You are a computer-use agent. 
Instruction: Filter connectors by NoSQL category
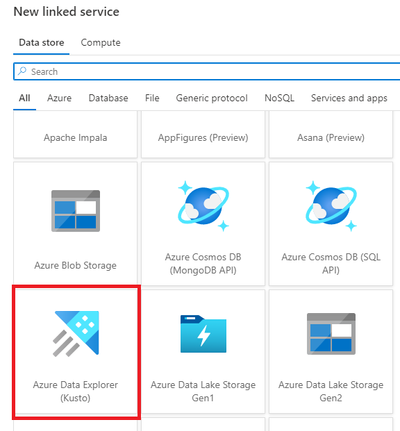pyautogui.click(x=279, y=98)
